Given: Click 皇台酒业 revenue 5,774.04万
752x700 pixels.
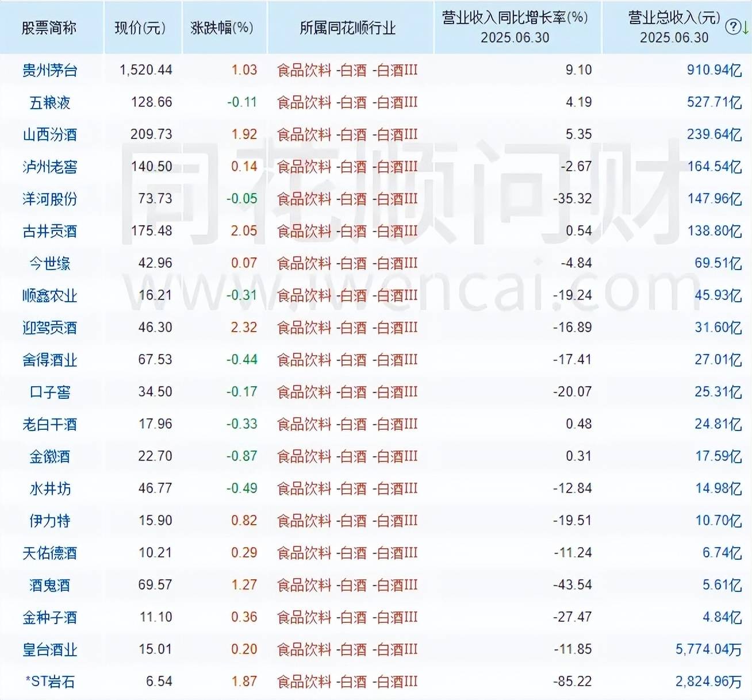Looking at the screenshot, I should tap(708, 649).
